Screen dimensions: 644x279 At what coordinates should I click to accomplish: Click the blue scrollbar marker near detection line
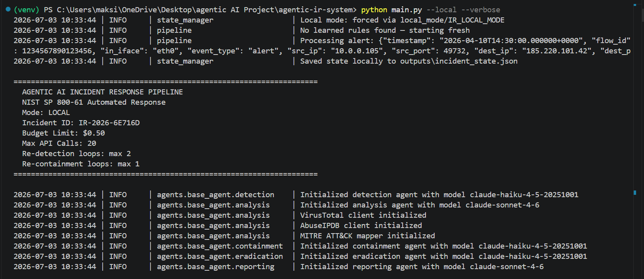click(635, 193)
